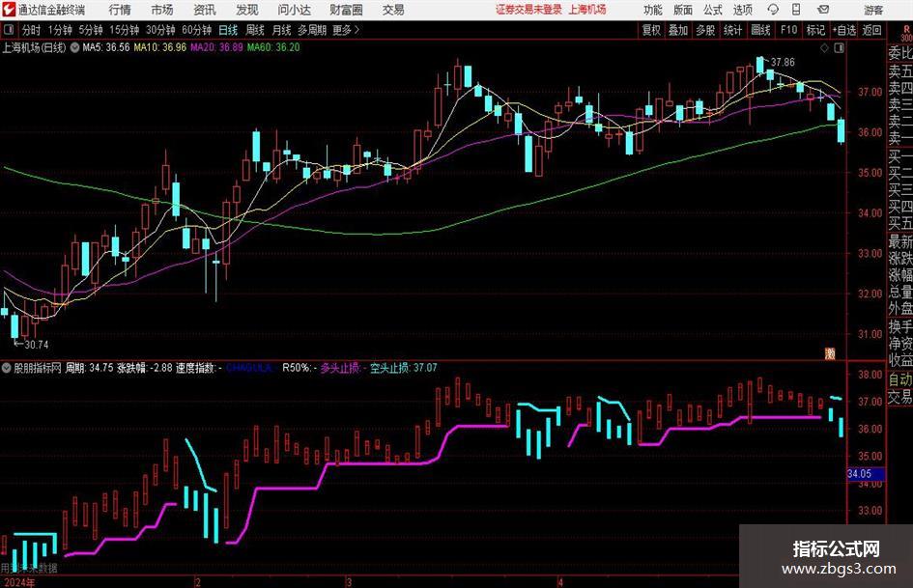Viewport: 913px width, 588px height.
Task: Toggle the right info panel icon
Action: tap(839, 48)
